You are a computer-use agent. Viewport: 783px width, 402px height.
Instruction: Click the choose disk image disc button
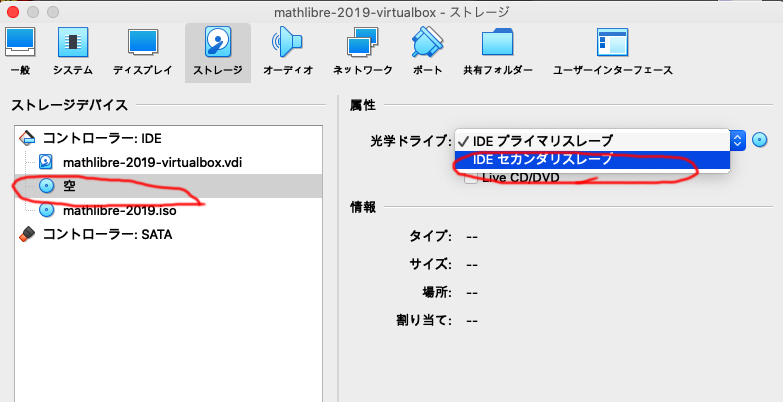[x=760, y=140]
